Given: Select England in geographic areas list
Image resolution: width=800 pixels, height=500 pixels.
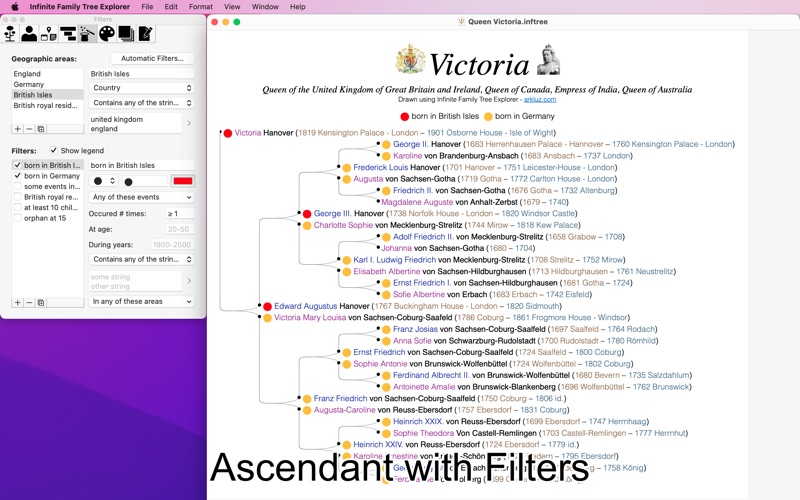Looking at the screenshot, I should click(x=47, y=73).
